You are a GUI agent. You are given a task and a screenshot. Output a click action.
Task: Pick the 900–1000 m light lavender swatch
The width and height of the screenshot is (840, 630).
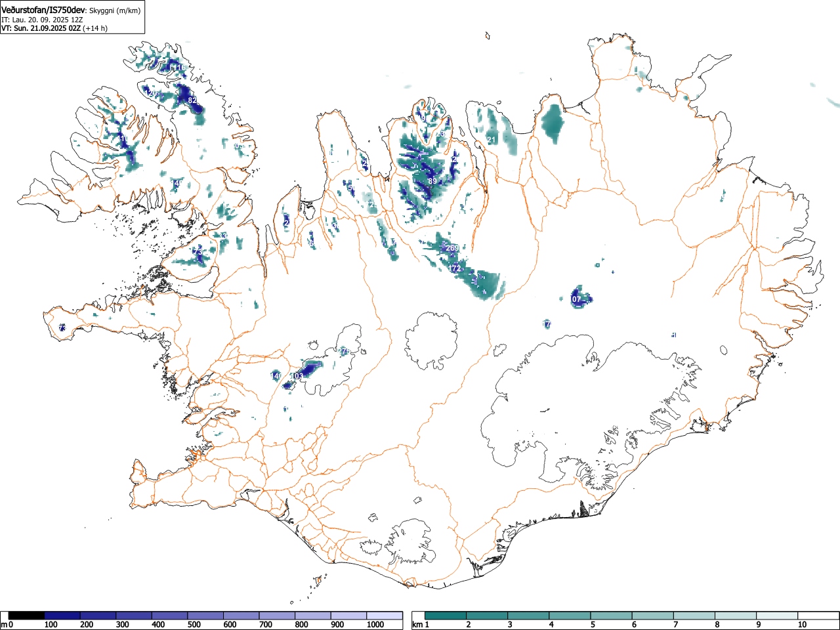pos(348,616)
